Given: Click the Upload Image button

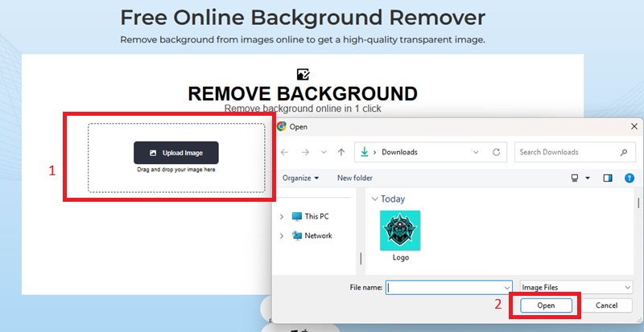Looking at the screenshot, I should tap(175, 153).
